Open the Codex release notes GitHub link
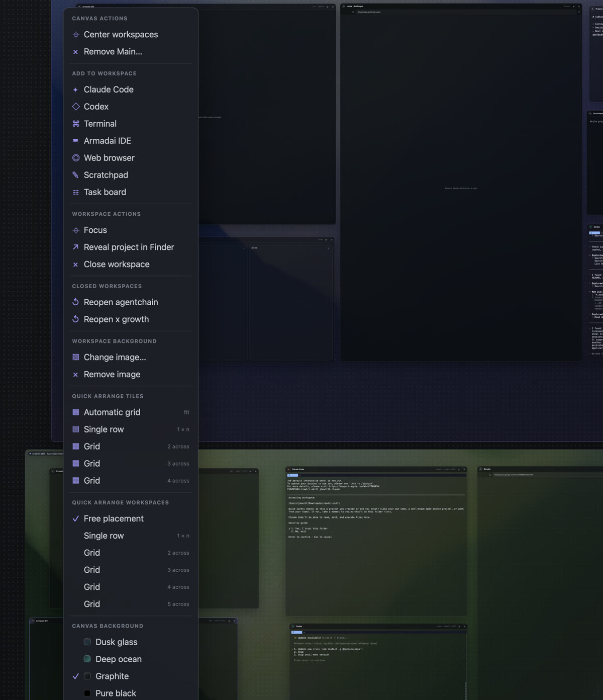The image size is (603, 700). (x=346, y=643)
